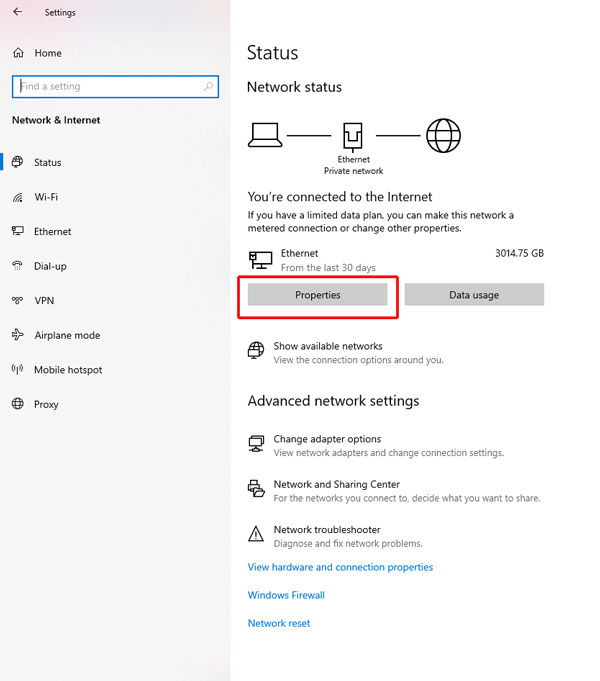Select the VPN icon in sidebar

tap(17, 301)
